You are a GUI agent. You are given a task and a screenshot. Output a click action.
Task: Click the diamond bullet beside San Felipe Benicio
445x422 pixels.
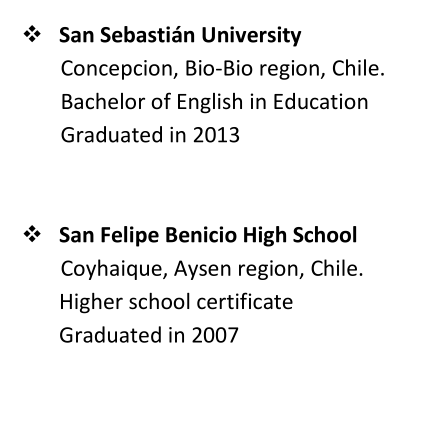(x=32, y=234)
